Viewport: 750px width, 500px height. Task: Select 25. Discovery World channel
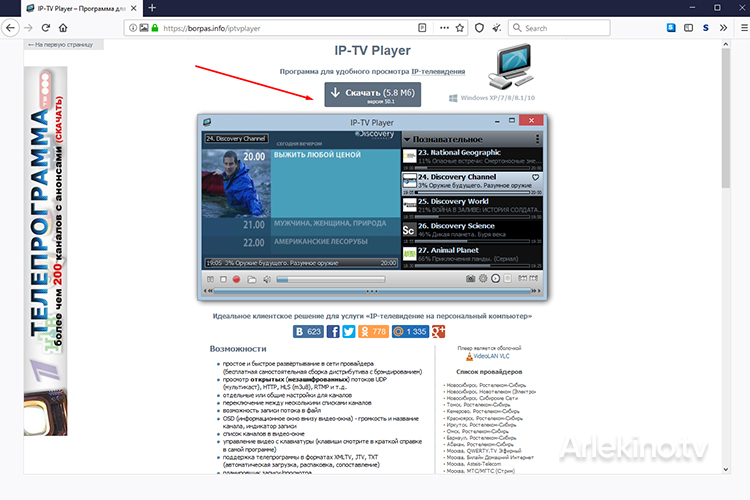click(x=472, y=208)
